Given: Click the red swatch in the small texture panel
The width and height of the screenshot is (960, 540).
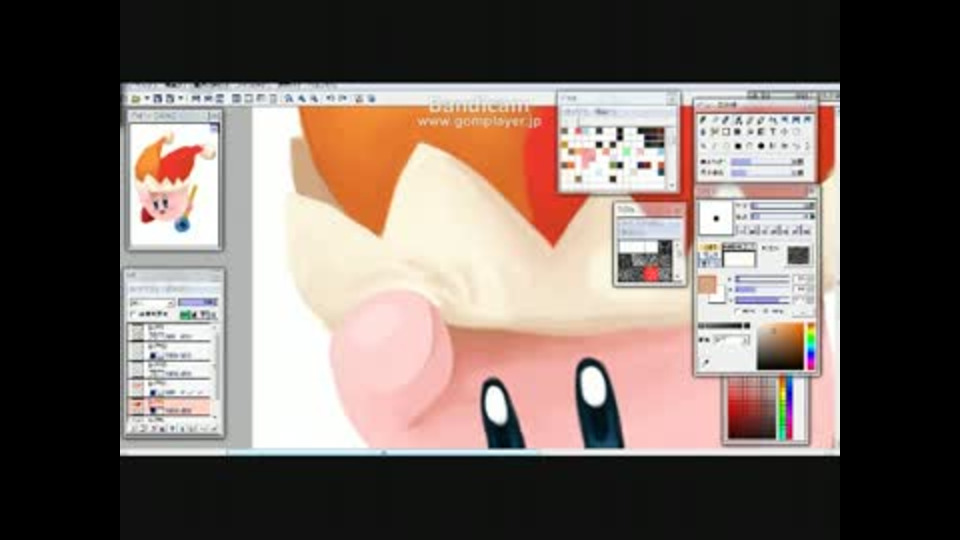Looking at the screenshot, I should 651,274.
